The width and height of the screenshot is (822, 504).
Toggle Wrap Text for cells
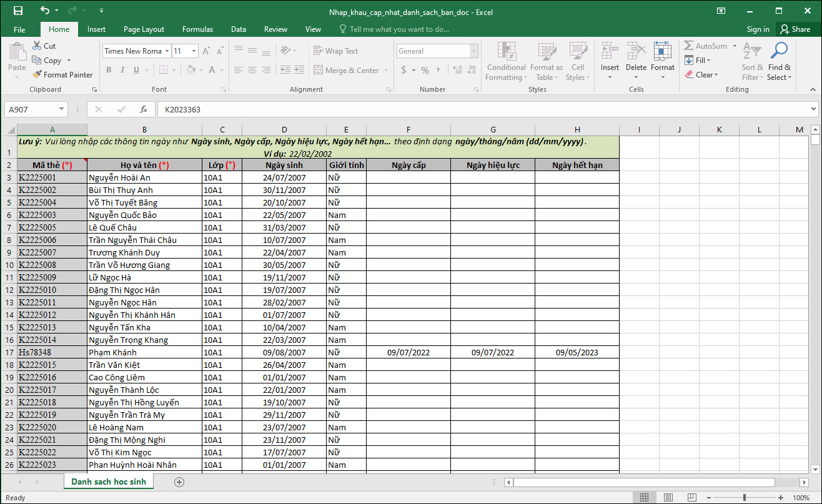tap(335, 51)
